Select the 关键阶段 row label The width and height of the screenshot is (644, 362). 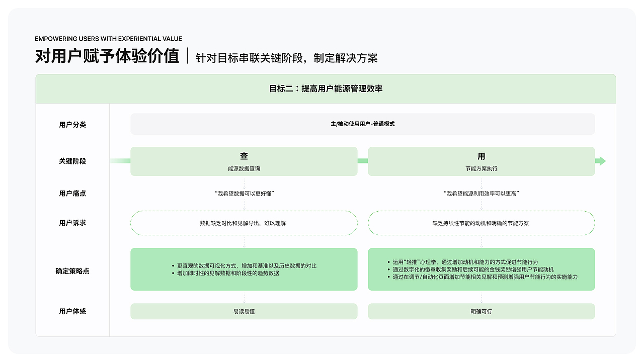click(72, 161)
